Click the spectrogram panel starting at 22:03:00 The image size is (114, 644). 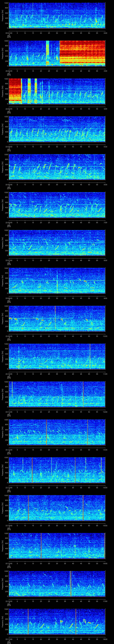pos(57,91)
